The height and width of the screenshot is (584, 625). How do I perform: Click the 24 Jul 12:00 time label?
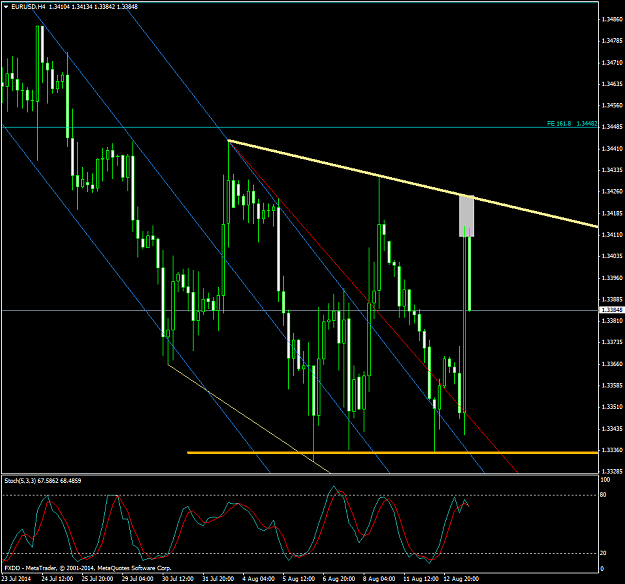(57, 578)
